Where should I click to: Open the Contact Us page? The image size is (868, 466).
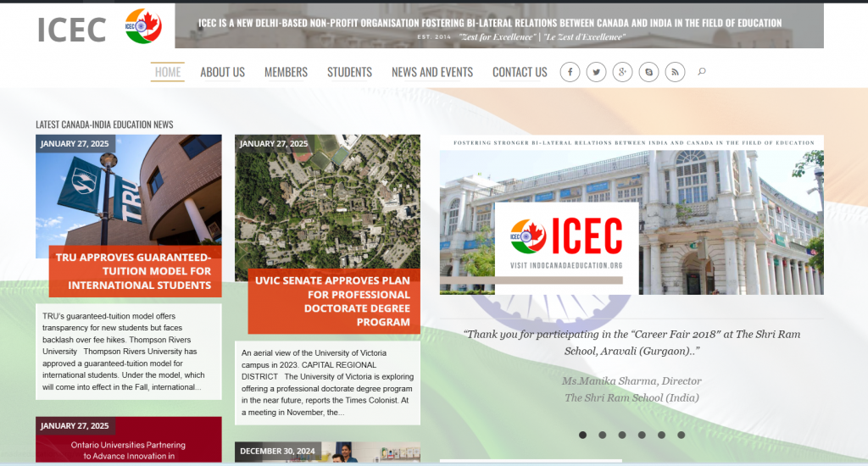(520, 72)
